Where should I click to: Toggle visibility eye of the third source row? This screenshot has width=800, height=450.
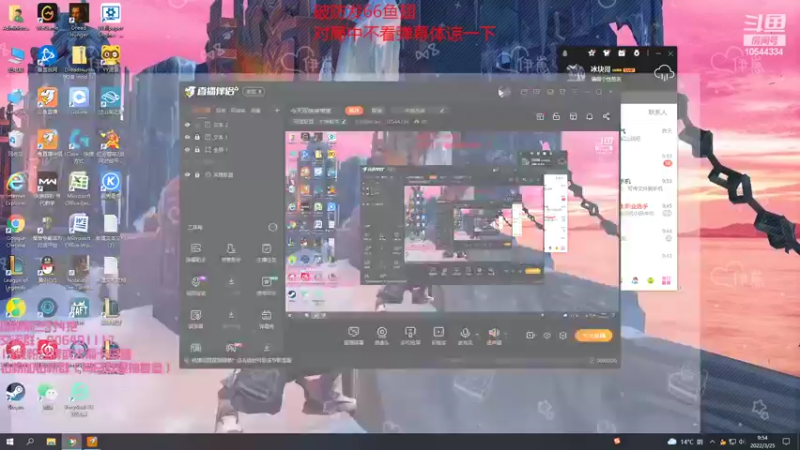click(x=187, y=150)
